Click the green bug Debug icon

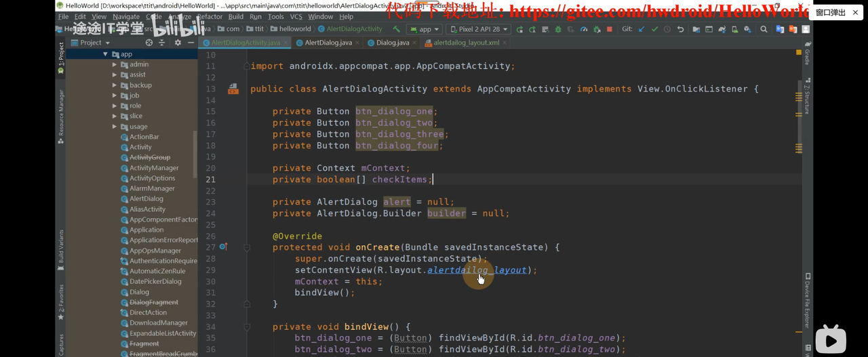click(x=558, y=29)
